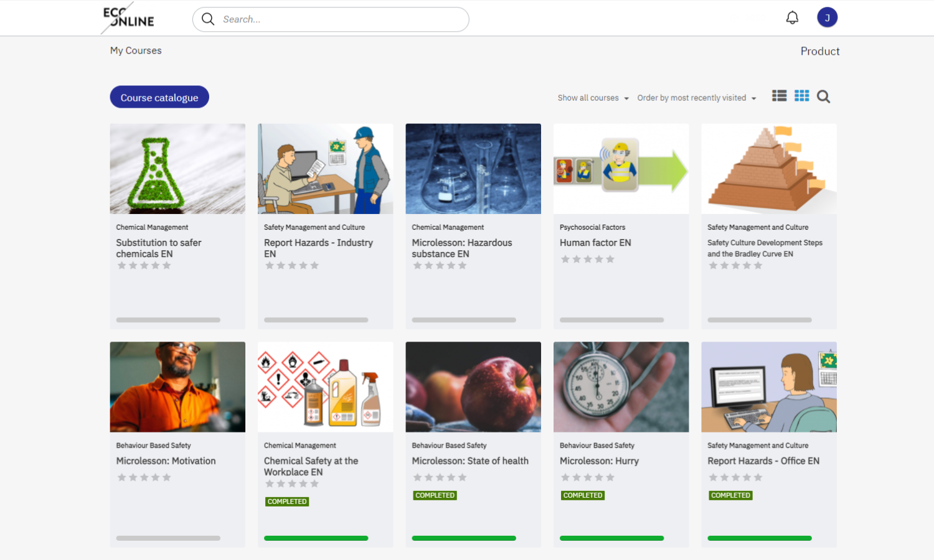Open the Product menu
The height and width of the screenshot is (560, 934).
click(x=820, y=51)
